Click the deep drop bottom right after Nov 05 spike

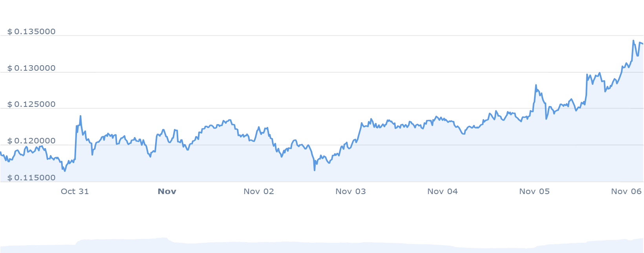coord(546,119)
